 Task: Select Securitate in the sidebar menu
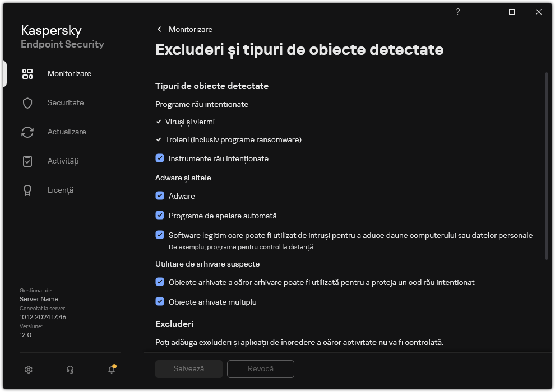tap(66, 103)
